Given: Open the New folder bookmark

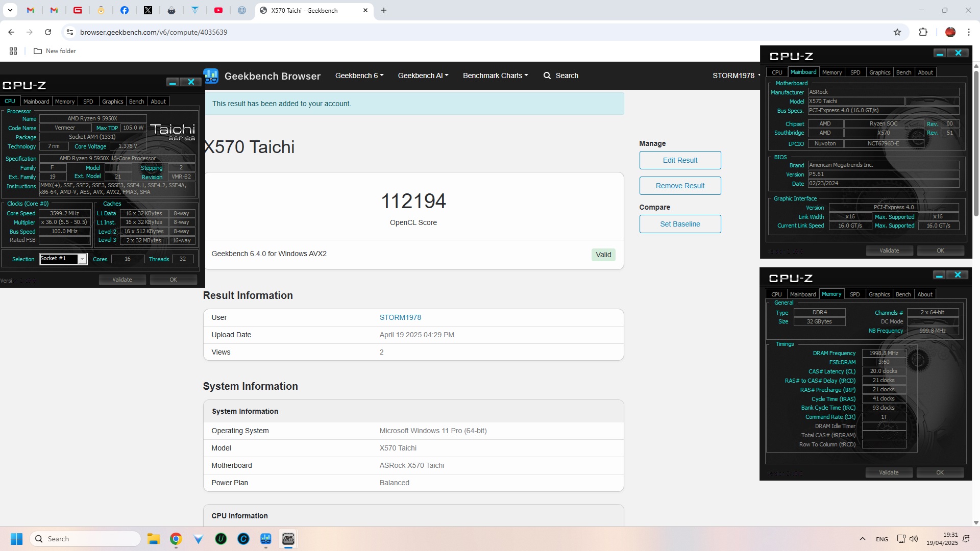Looking at the screenshot, I should point(55,51).
